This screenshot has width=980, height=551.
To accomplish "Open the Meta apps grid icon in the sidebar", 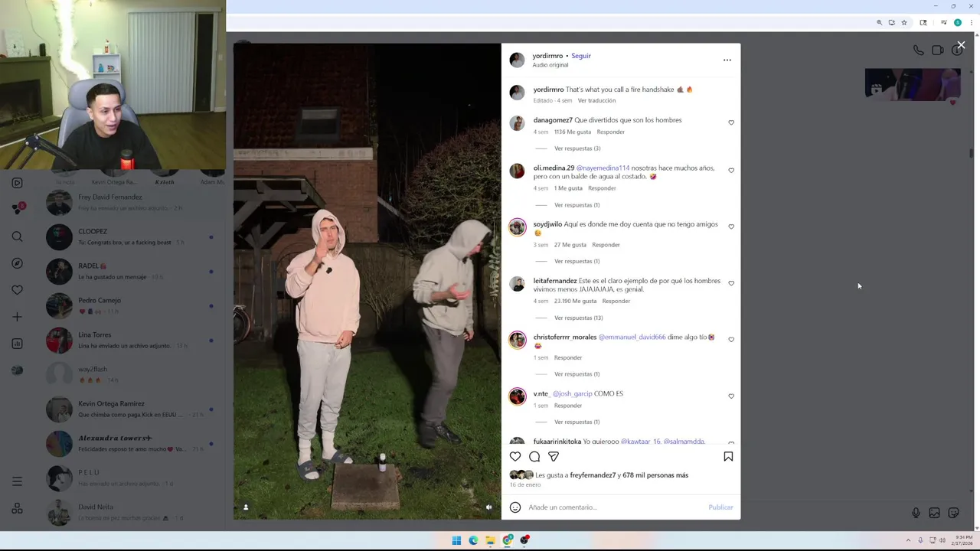I will coord(17,509).
